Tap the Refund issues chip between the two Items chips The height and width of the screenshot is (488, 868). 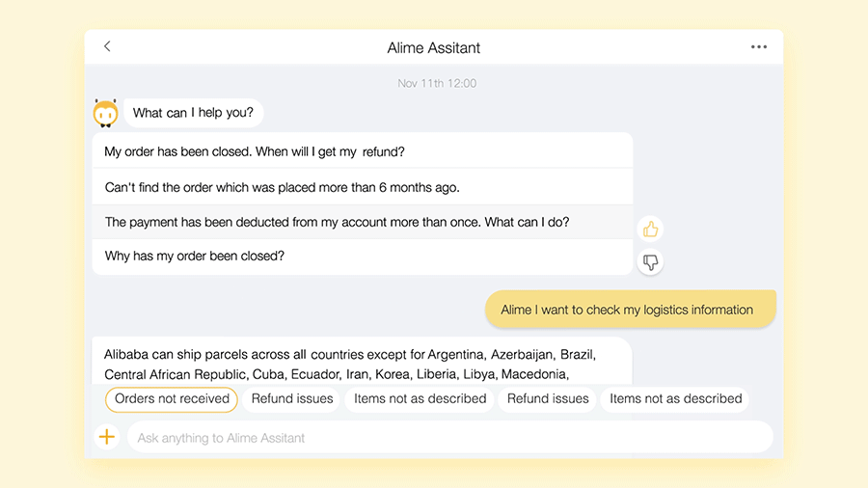click(x=548, y=398)
